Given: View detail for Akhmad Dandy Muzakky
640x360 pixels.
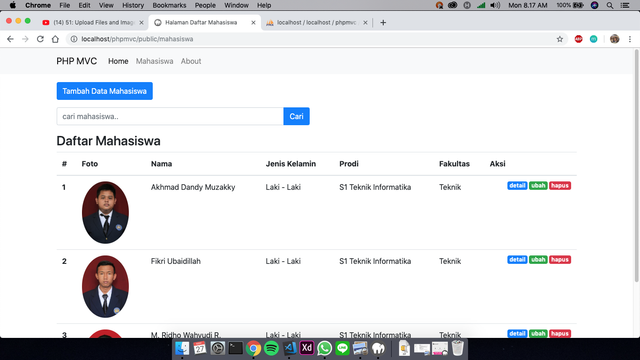Looking at the screenshot, I should pos(517,186).
